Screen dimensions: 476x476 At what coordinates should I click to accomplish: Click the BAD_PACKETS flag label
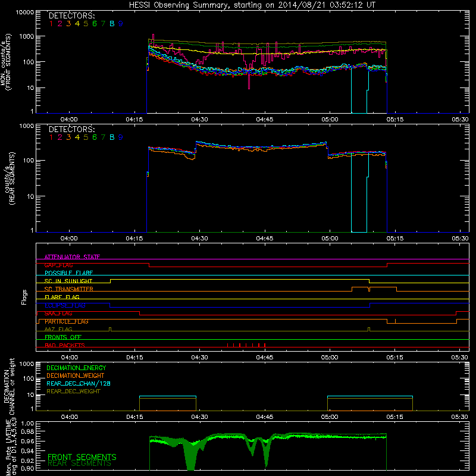coord(65,346)
